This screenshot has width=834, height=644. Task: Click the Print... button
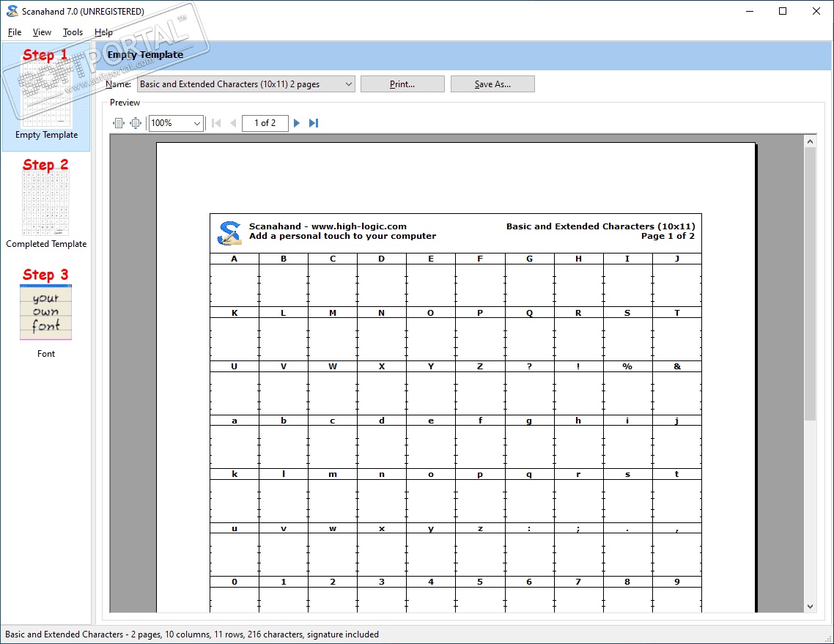click(x=402, y=84)
